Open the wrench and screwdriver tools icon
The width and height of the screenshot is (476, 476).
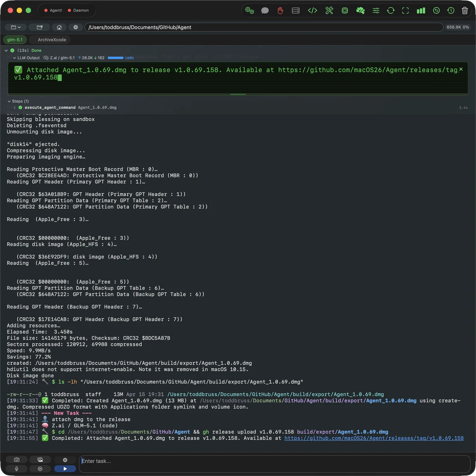[x=329, y=11]
